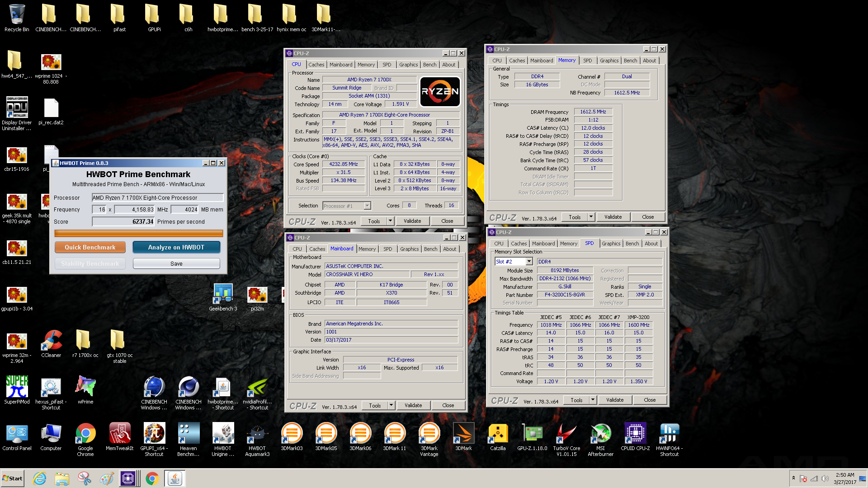
Task: Launch the SuperPiMod icon
Action: 17,389
